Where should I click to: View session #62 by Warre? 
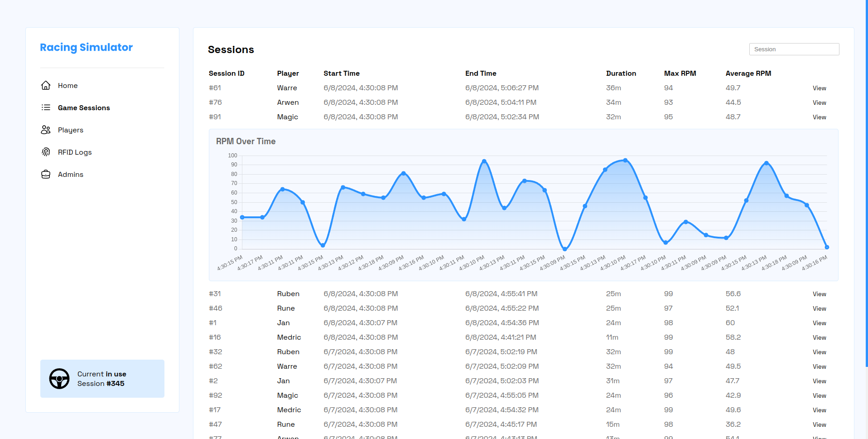(x=819, y=366)
